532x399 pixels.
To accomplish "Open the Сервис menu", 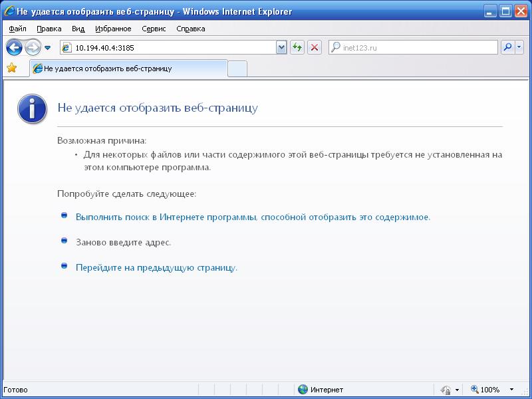I will [154, 29].
